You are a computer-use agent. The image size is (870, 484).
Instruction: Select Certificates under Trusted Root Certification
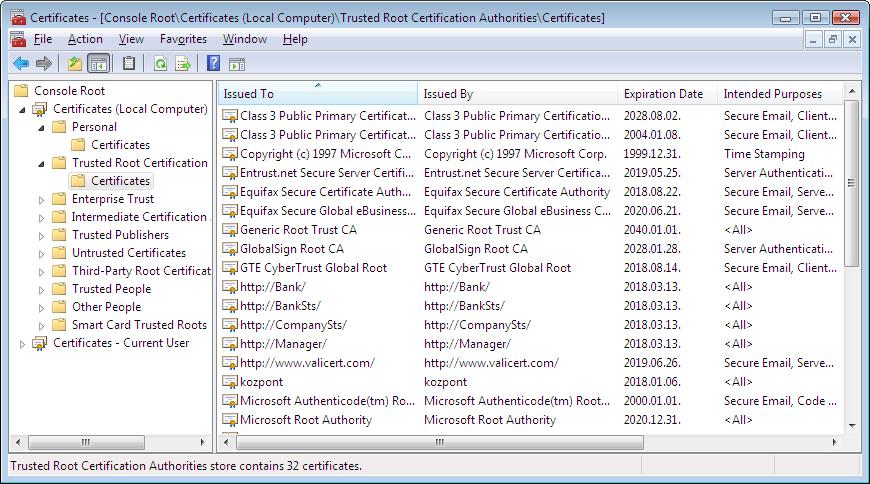point(120,181)
